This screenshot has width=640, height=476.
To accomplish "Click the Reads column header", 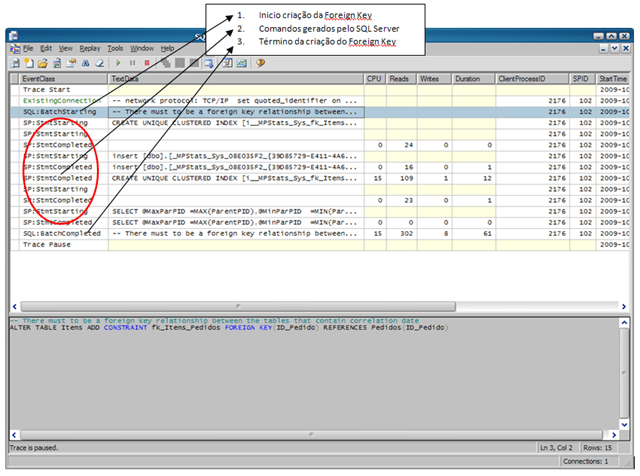I will (x=399, y=77).
